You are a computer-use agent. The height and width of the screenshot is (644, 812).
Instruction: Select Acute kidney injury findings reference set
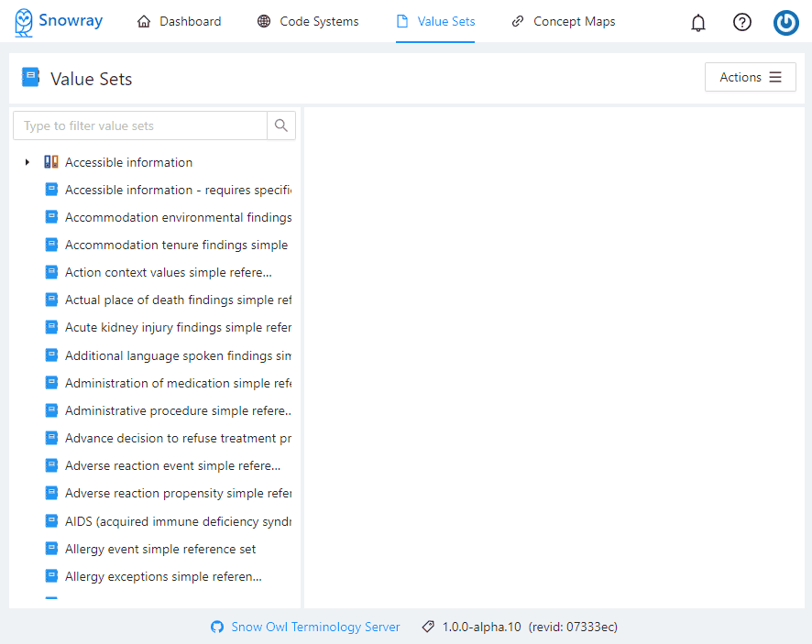point(177,327)
